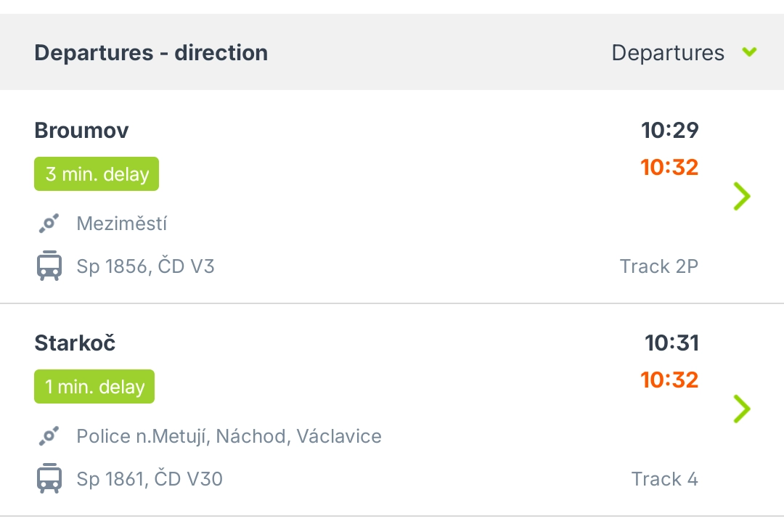Viewport: 784px width, 532px height.
Task: Click the Track 2P label
Action: click(658, 266)
